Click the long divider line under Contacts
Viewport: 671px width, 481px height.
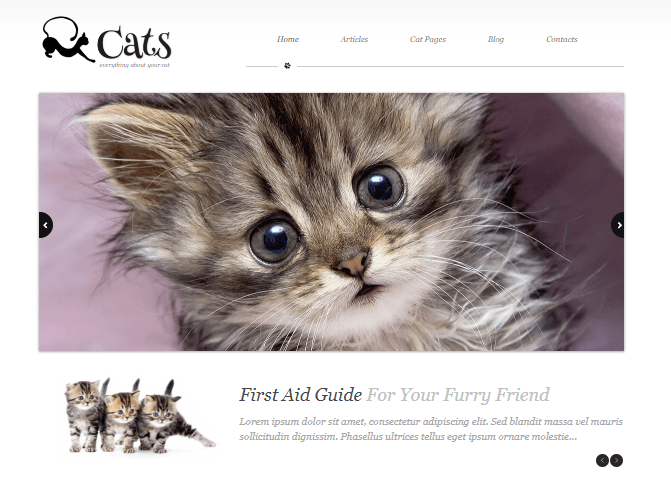pyautogui.click(x=460, y=66)
